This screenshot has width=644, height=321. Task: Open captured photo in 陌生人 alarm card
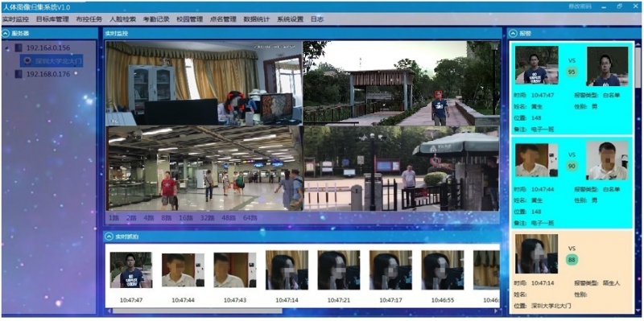(x=536, y=253)
